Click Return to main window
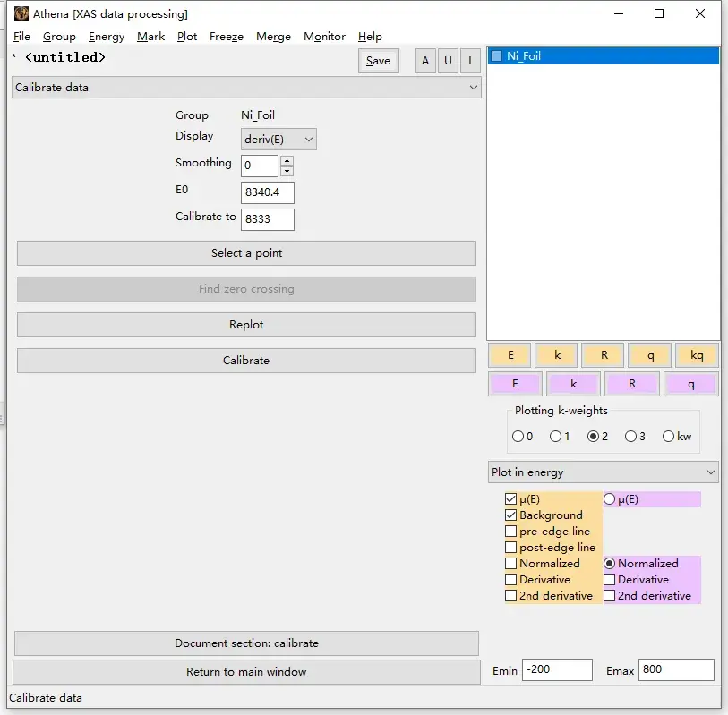The width and height of the screenshot is (728, 715). 246,672
